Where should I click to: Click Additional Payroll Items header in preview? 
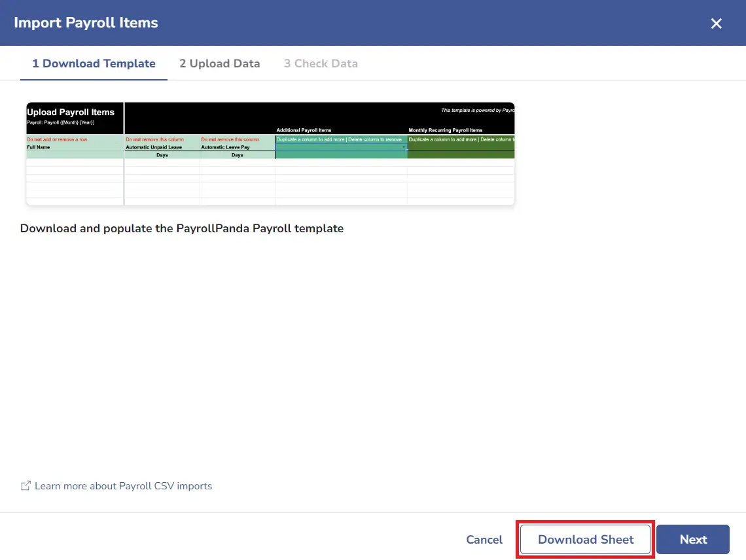tap(304, 130)
